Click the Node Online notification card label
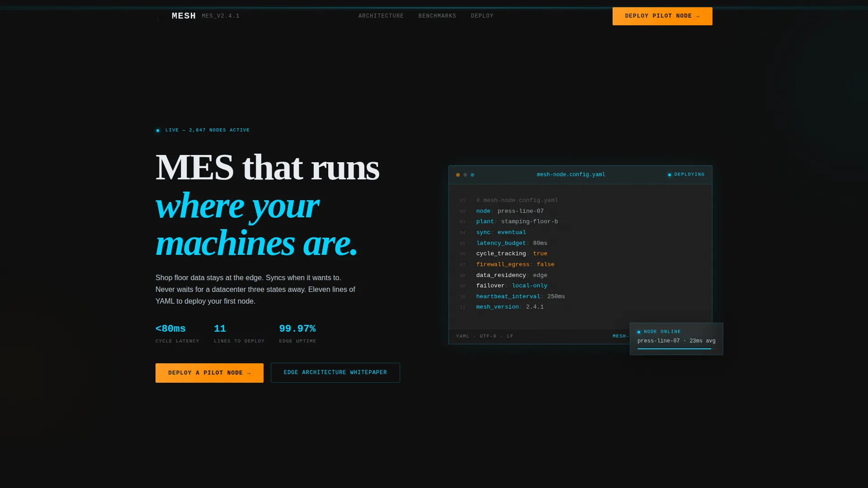 tap(662, 332)
